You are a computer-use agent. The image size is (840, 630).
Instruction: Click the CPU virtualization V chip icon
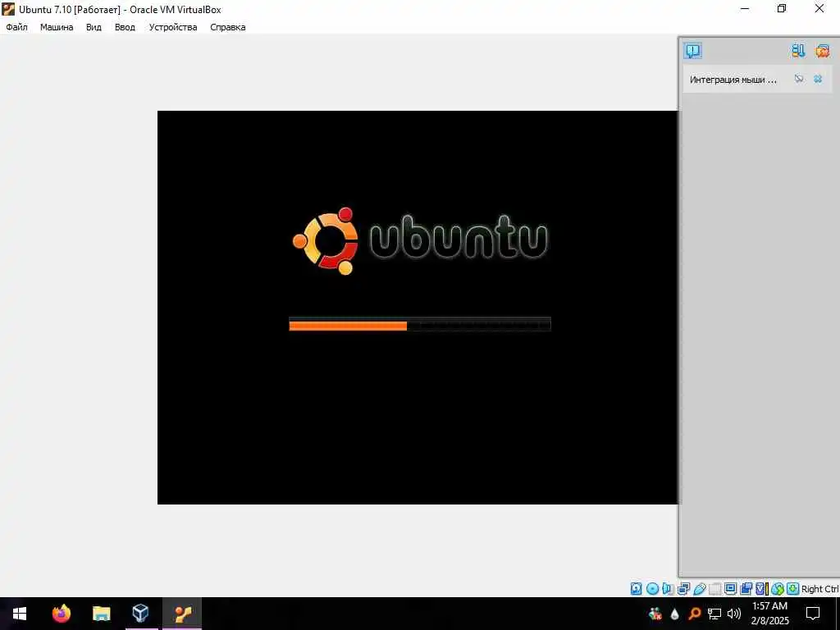pyautogui.click(x=762, y=589)
